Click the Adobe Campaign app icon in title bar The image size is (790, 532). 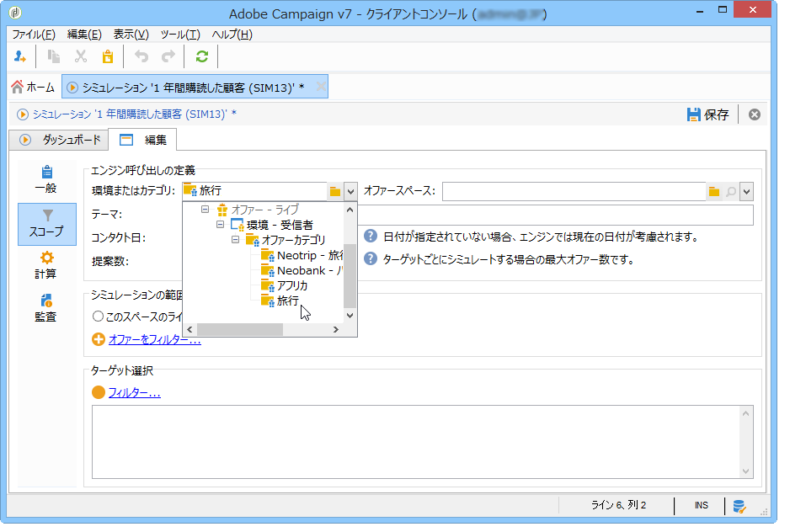coord(15,13)
